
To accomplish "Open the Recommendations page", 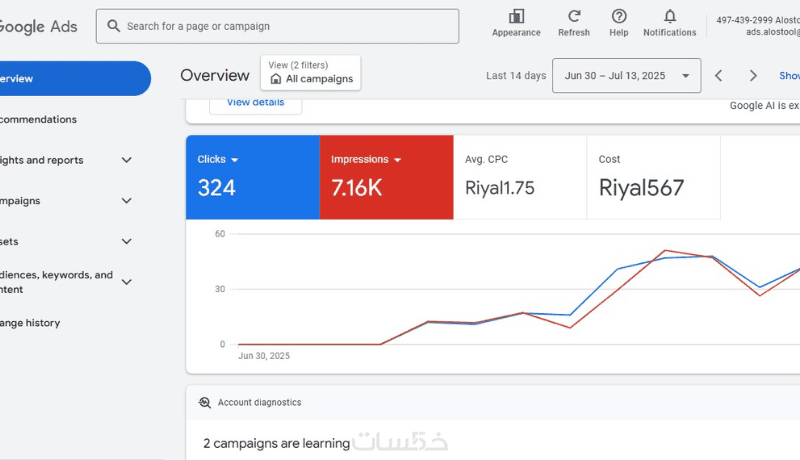I will click(40, 119).
